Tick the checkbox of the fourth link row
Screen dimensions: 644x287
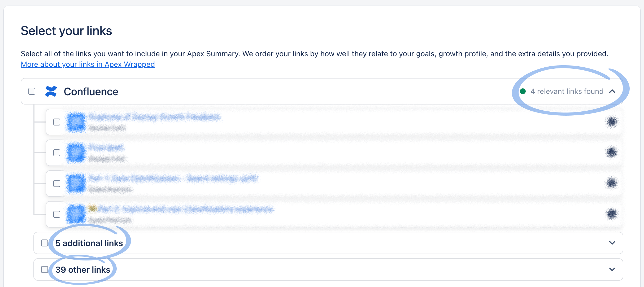[57, 214]
